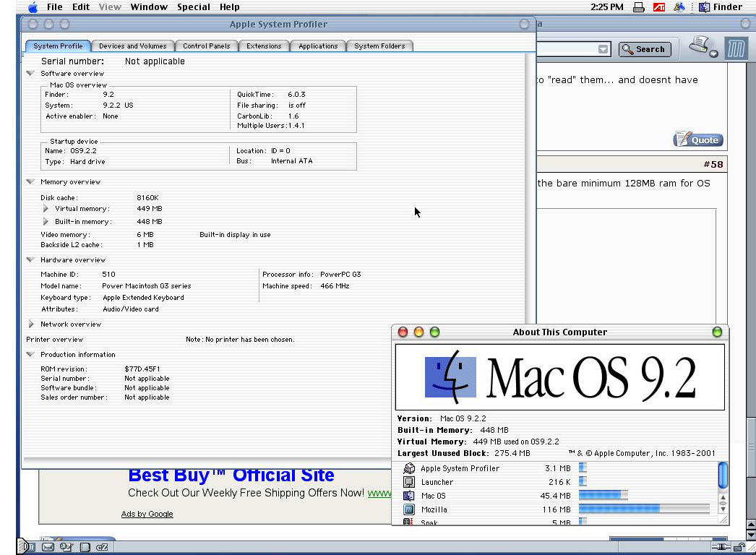This screenshot has width=756, height=555.
Task: Open the Edit menu
Action: click(80, 7)
